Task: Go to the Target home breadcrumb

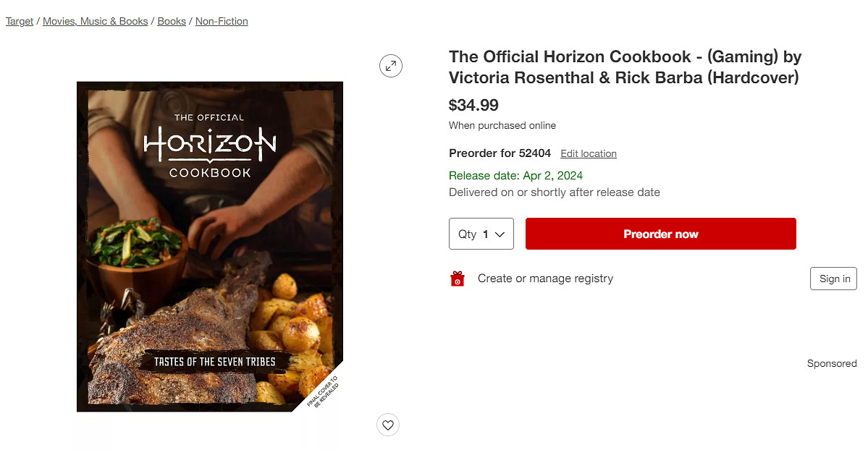Action: tap(20, 22)
